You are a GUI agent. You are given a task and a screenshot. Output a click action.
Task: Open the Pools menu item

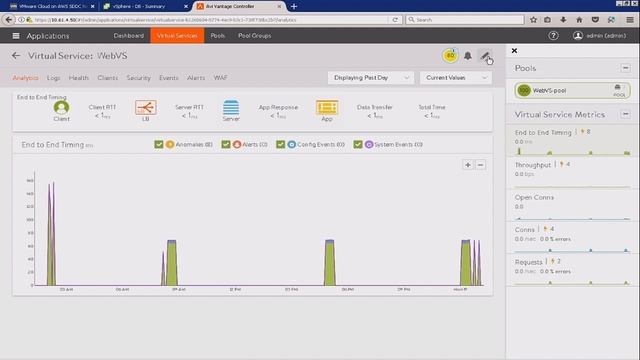[x=218, y=36]
